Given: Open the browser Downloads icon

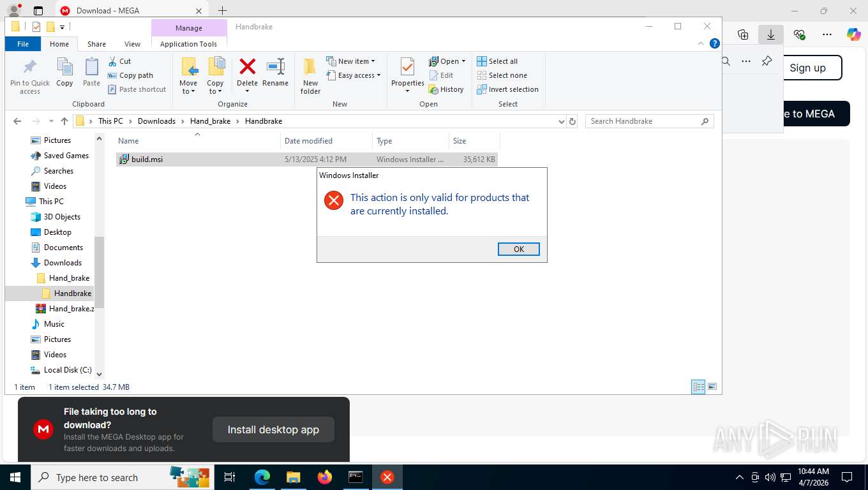Looking at the screenshot, I should point(770,34).
